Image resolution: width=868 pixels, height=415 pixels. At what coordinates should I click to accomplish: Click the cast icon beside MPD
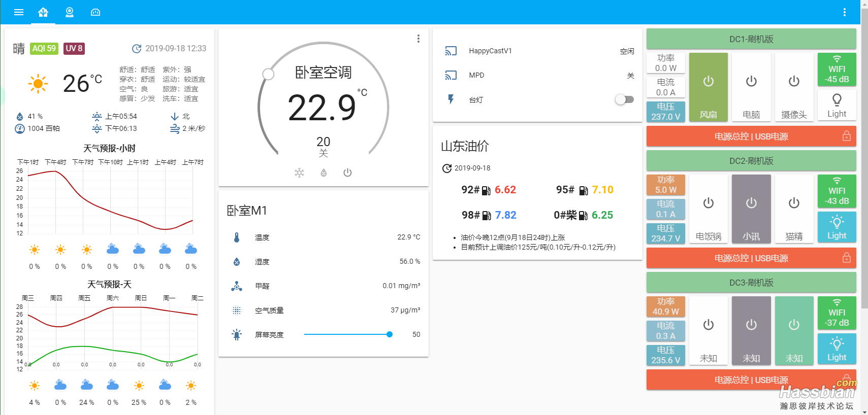pos(451,75)
